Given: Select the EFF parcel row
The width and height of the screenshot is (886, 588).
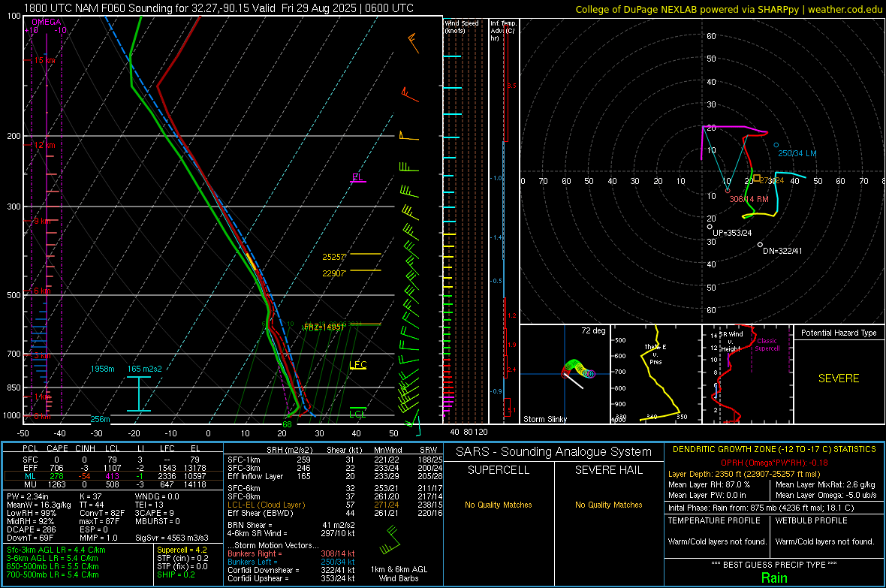Looking at the screenshot, I should [x=113, y=468].
